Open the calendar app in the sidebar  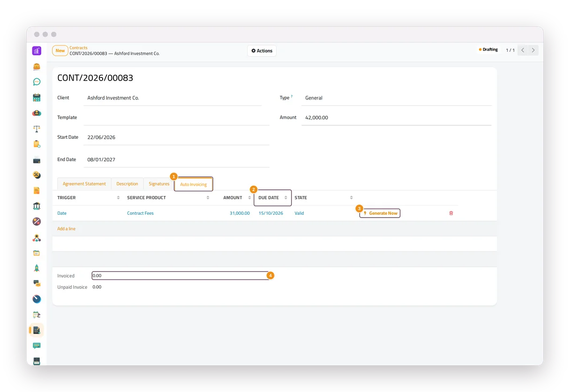point(37,98)
